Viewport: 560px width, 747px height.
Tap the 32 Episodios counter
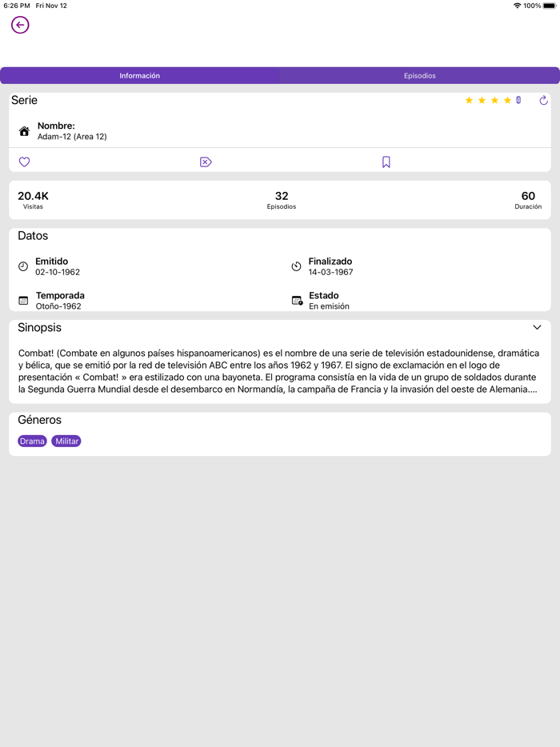tap(282, 200)
